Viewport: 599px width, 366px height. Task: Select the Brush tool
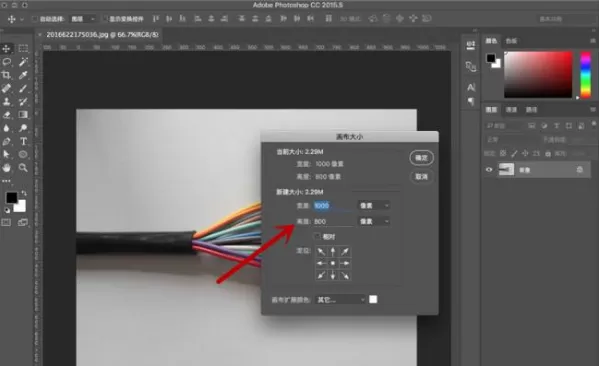23,88
